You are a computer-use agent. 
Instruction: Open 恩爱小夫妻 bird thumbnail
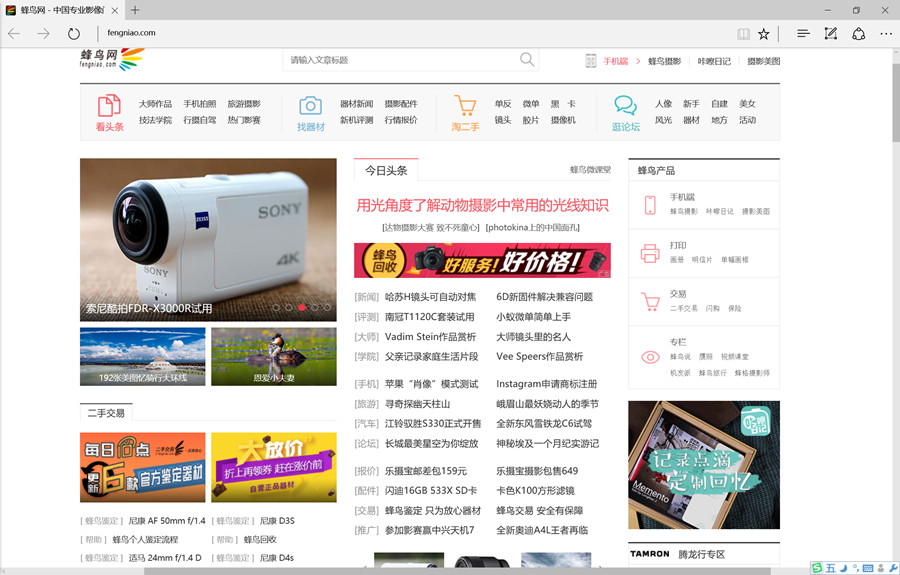[274, 356]
